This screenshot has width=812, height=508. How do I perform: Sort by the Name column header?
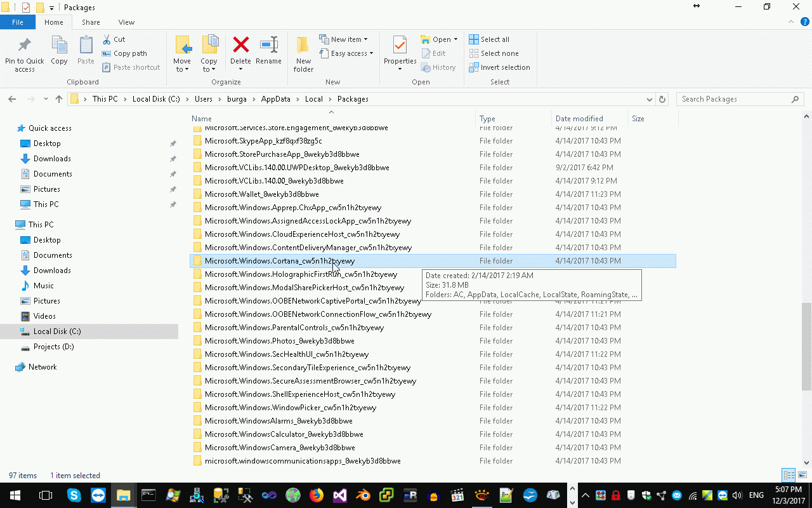(x=333, y=119)
